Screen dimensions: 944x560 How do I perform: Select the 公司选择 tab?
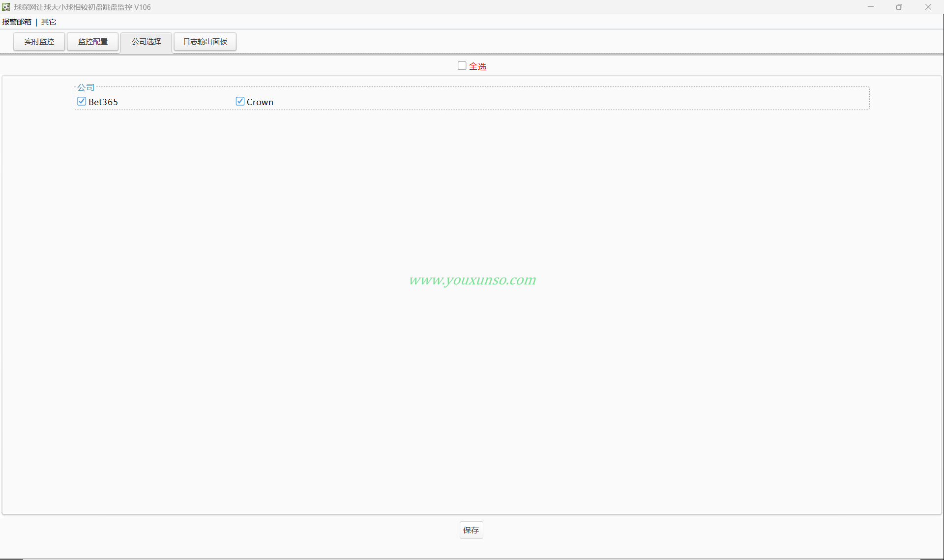tap(147, 42)
